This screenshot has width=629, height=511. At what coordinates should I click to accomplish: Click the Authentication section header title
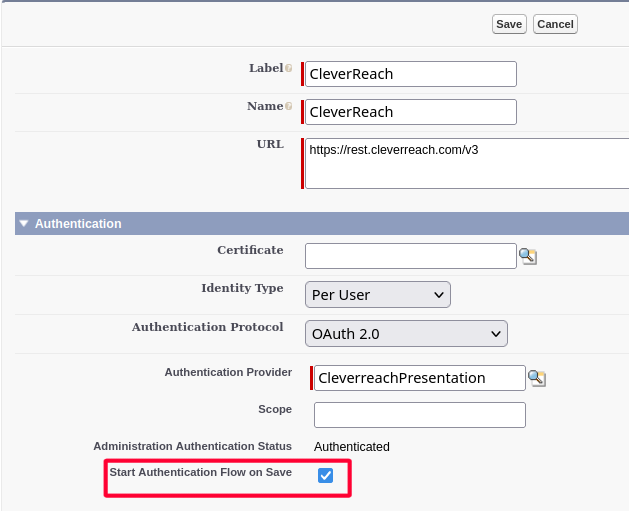click(78, 224)
